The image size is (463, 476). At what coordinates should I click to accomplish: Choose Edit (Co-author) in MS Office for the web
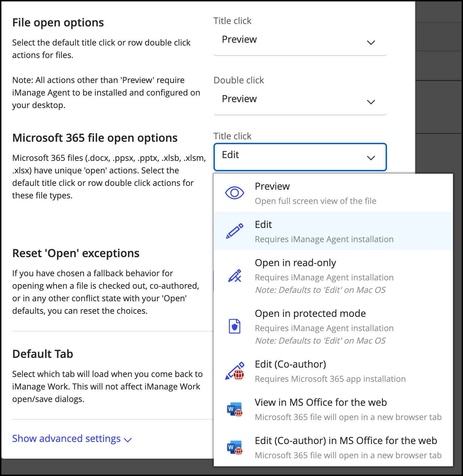pyautogui.click(x=346, y=441)
